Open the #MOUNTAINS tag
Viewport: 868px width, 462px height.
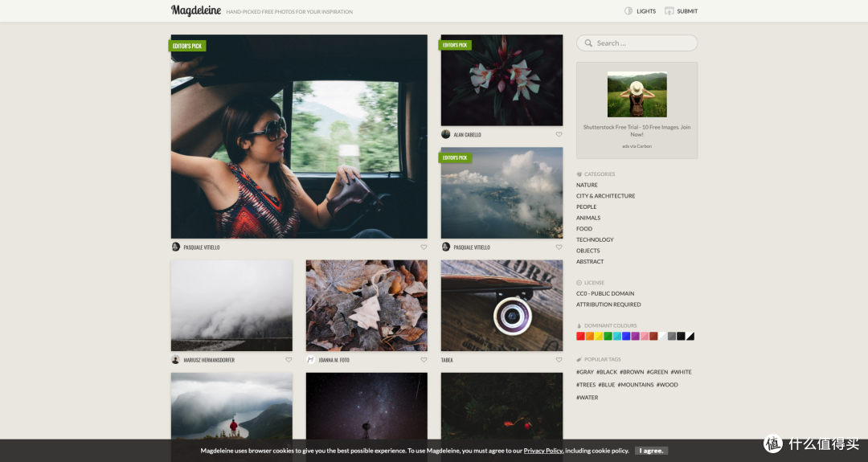point(636,385)
